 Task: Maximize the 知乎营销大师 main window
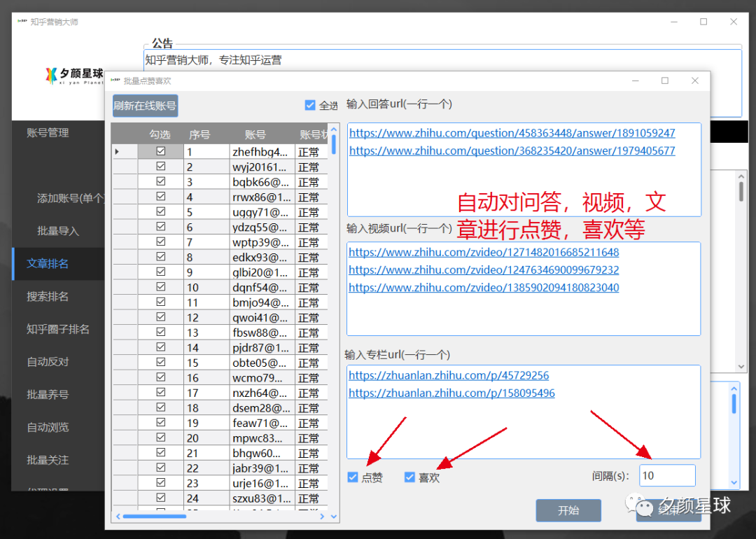(x=703, y=22)
